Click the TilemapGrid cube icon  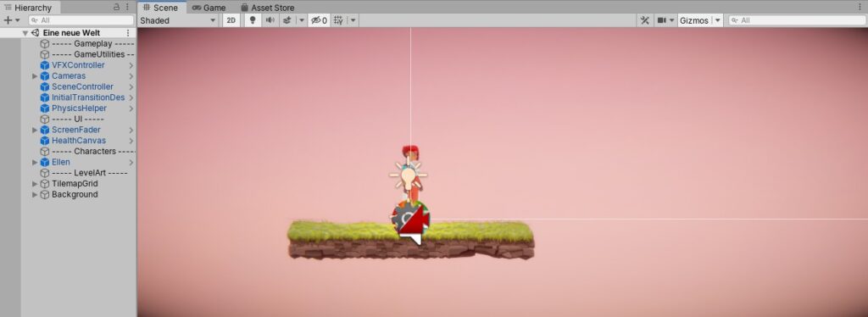45,184
